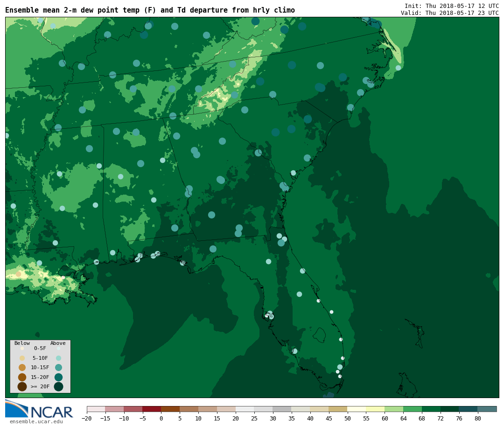
Task: Click the Below 15-20F brown legend dot
Action: pyautogui.click(x=22, y=377)
